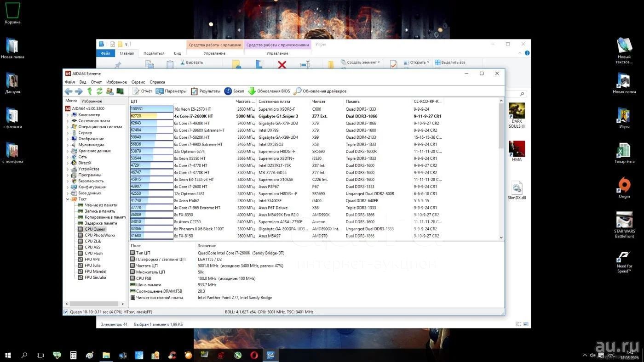
Task: Expand the Компьютер tree node
Action: pos(68,115)
